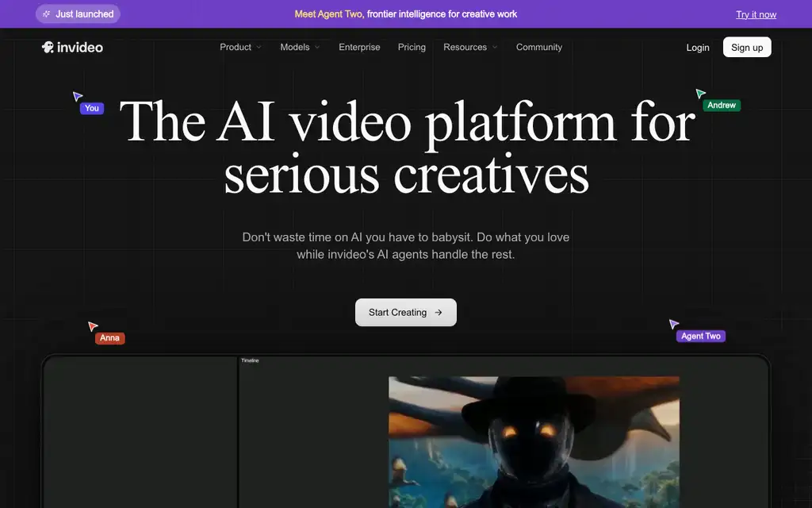Click the Start Creating button
Viewport: 812px width, 508px height.
[x=405, y=313]
